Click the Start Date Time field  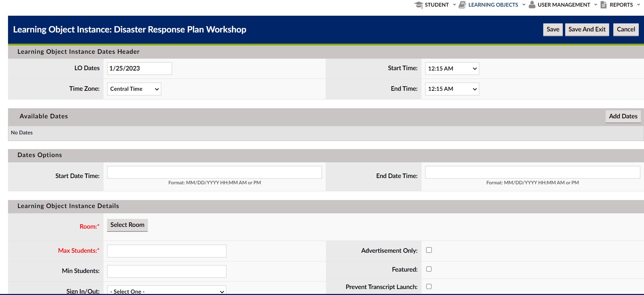point(214,172)
